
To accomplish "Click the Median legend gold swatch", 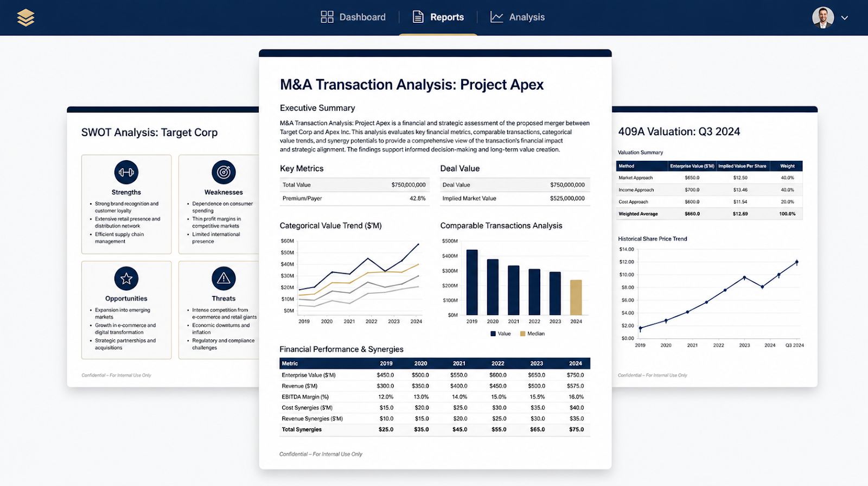I will click(x=523, y=333).
